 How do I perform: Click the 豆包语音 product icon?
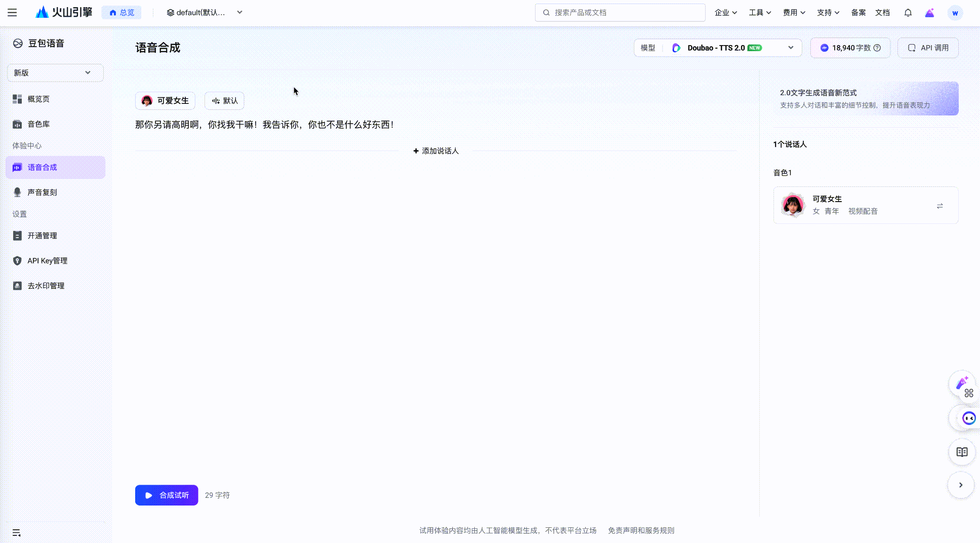coord(18,44)
